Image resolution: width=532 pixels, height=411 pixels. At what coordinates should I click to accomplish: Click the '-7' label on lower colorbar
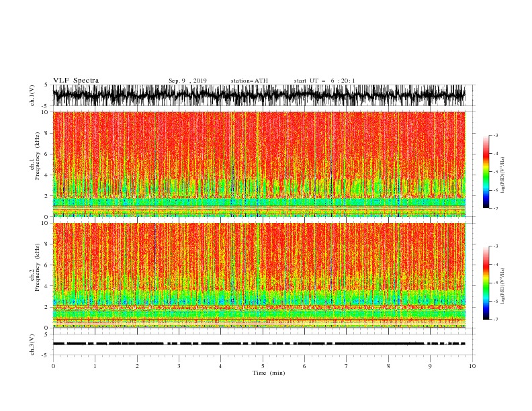click(495, 320)
